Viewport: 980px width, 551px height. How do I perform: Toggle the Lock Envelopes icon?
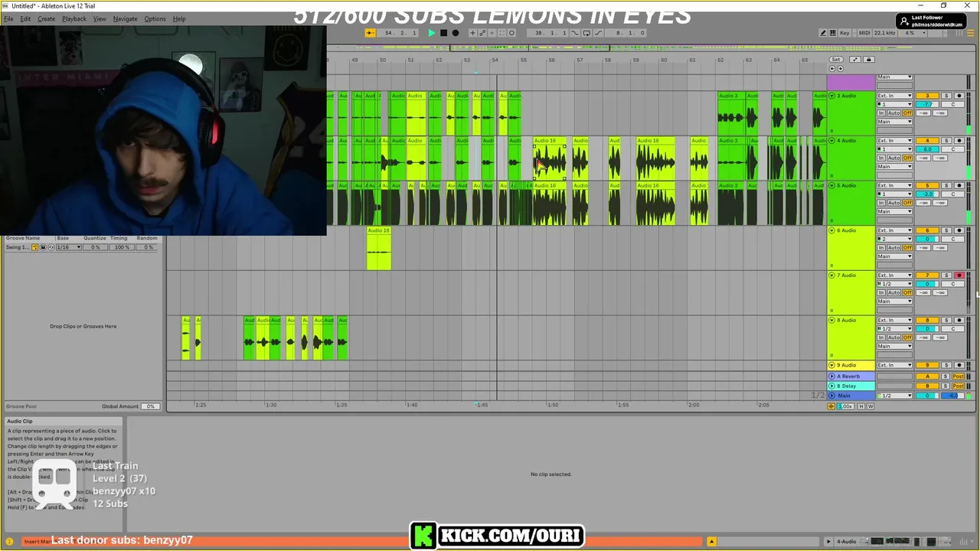tap(869, 60)
